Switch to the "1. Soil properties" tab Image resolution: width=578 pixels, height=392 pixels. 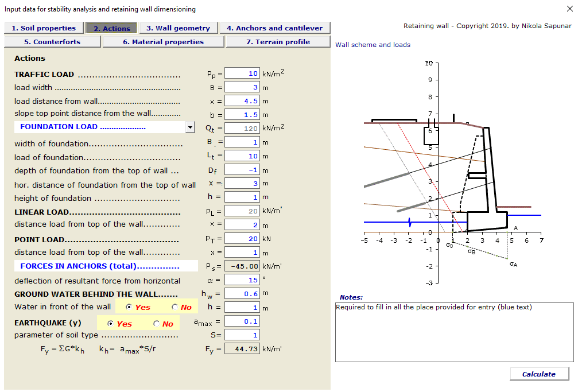point(44,28)
